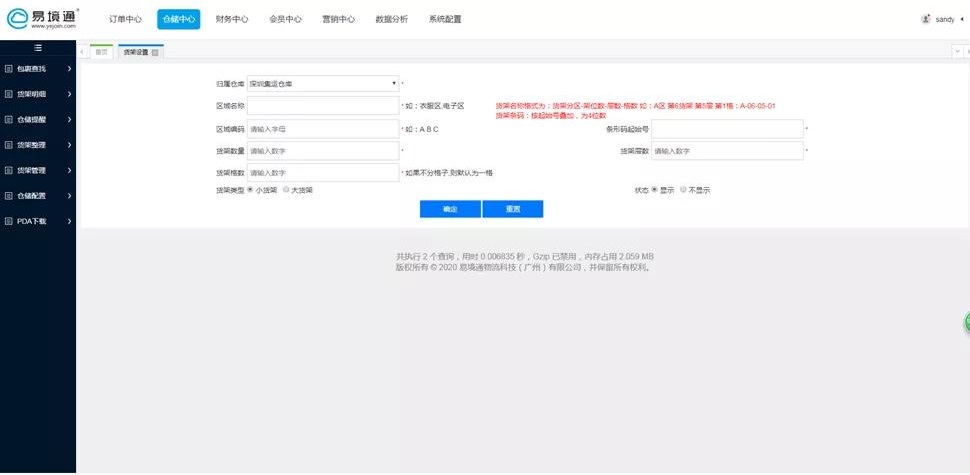970x475 pixels.
Task: Click the sandy user avatar icon
Action: 925,19
